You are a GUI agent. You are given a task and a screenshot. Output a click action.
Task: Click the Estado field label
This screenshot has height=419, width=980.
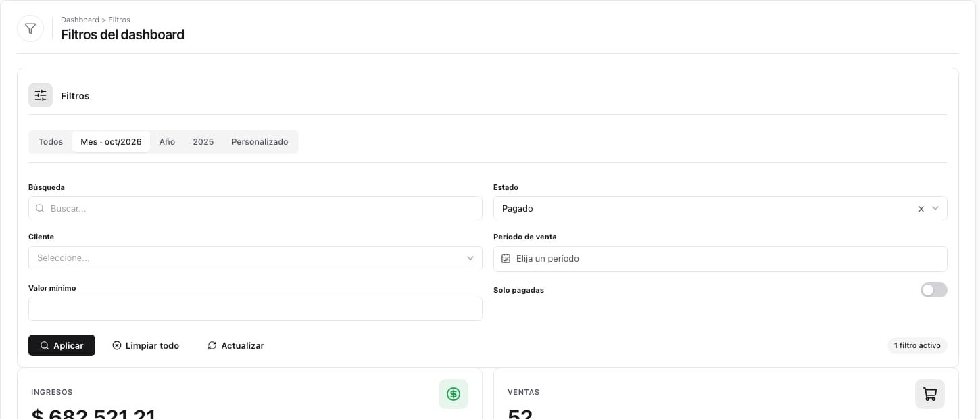(x=506, y=187)
